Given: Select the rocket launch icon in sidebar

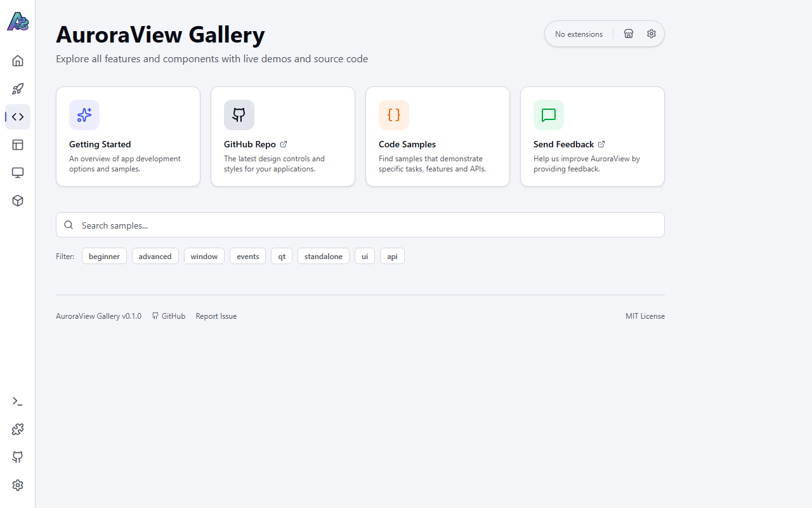Looking at the screenshot, I should point(17,88).
